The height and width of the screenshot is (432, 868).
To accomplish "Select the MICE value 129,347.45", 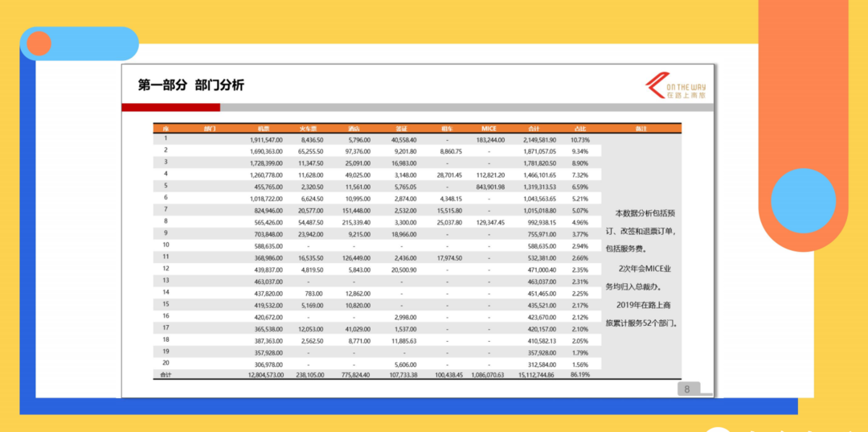I will pos(490,223).
